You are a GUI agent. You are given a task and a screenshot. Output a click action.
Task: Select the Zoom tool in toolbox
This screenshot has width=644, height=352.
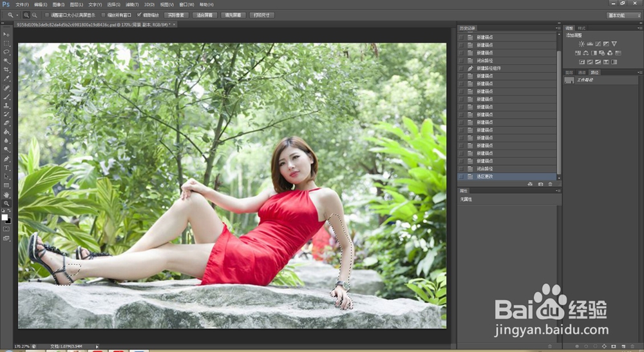6,204
